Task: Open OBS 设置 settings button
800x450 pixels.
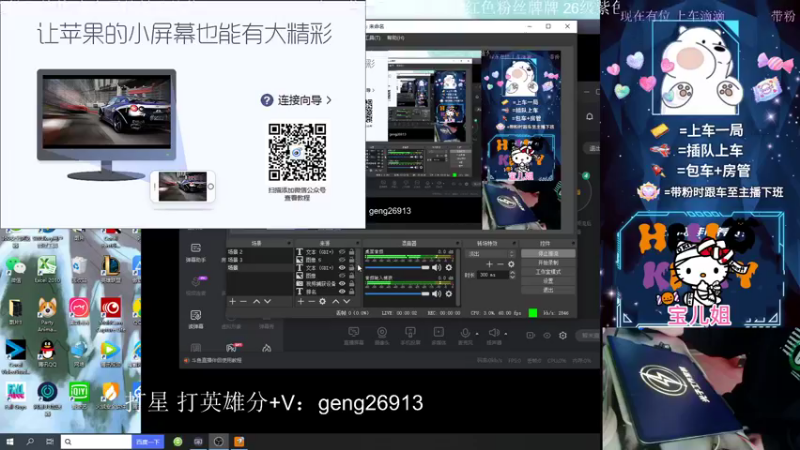Action: coord(548,281)
